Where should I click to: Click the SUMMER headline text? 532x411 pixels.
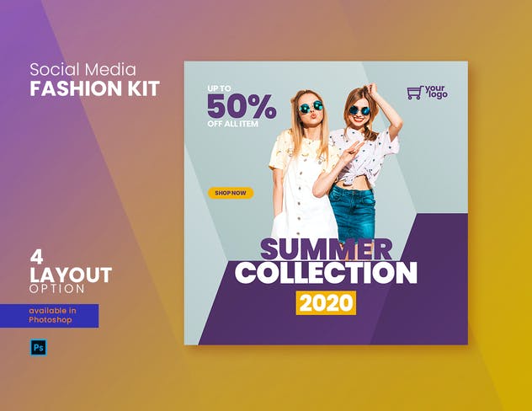326,249
